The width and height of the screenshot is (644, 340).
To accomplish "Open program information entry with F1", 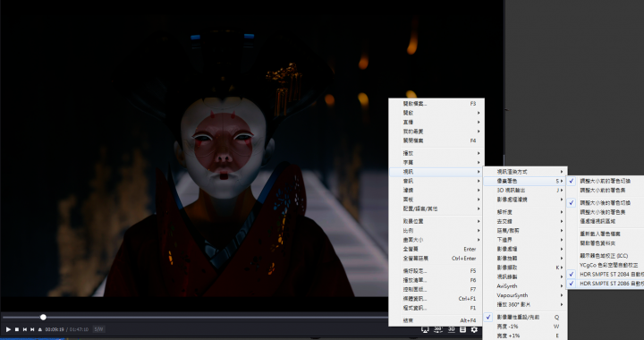I will [x=436, y=308].
